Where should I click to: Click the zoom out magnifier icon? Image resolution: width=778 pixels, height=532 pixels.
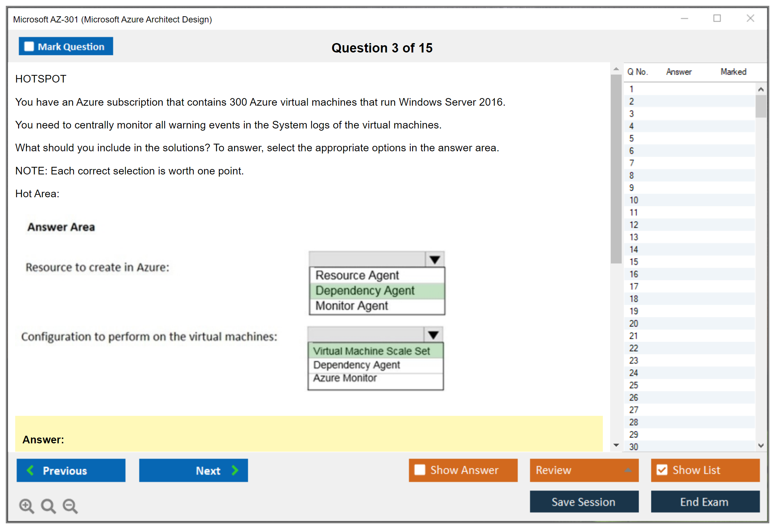point(70,506)
